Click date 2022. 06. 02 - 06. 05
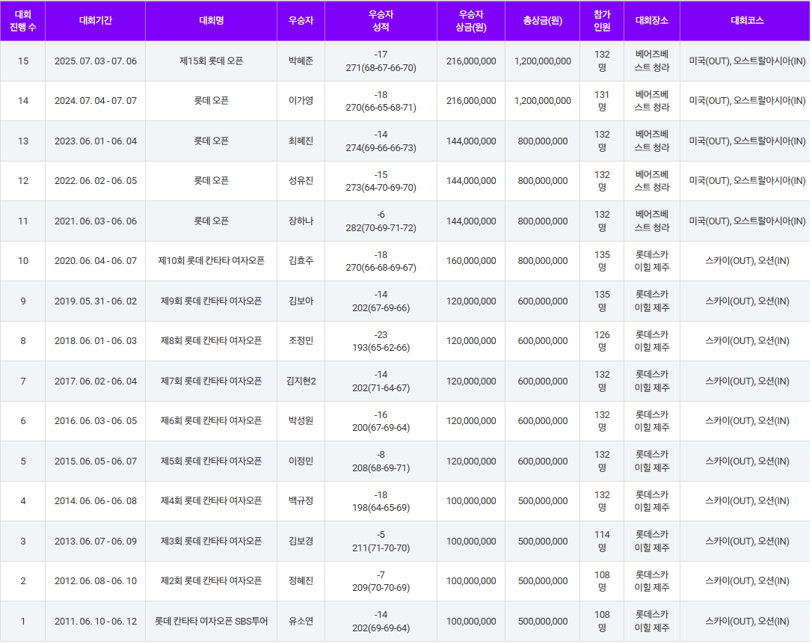 click(96, 181)
